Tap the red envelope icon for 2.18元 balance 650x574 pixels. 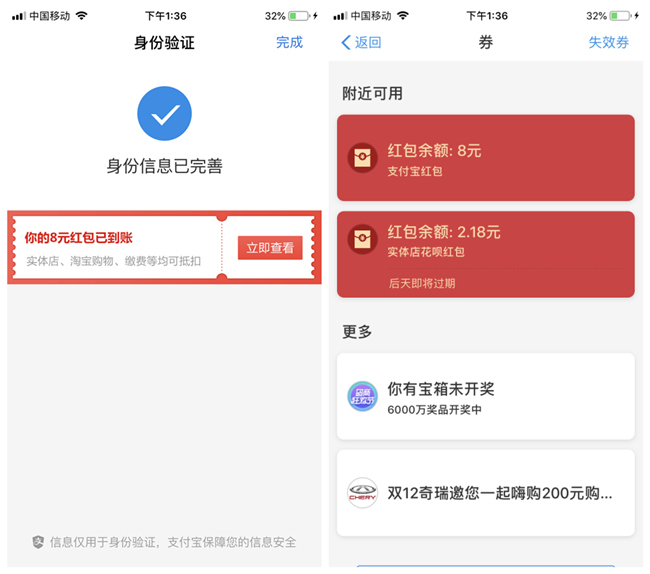point(362,239)
